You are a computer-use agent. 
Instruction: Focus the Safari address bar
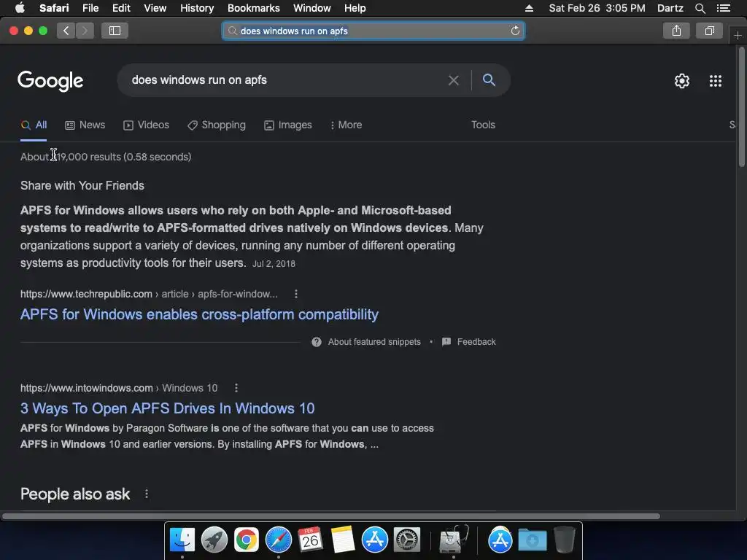click(373, 31)
